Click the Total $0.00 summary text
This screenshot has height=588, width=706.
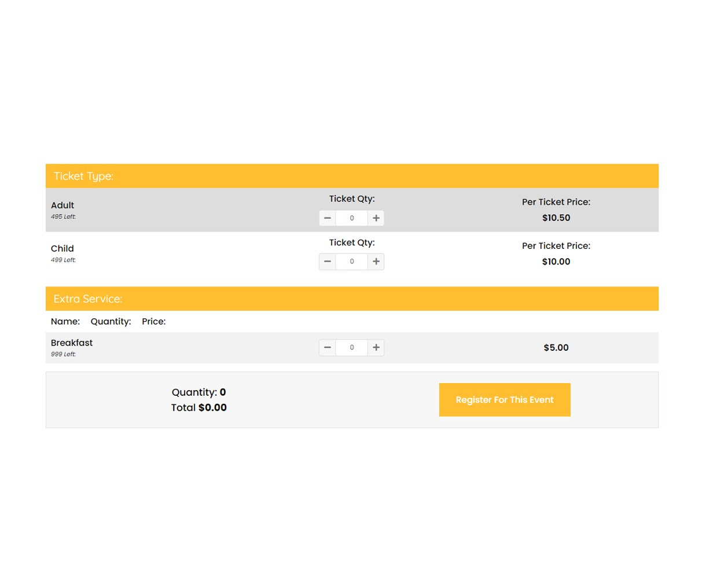click(x=199, y=407)
